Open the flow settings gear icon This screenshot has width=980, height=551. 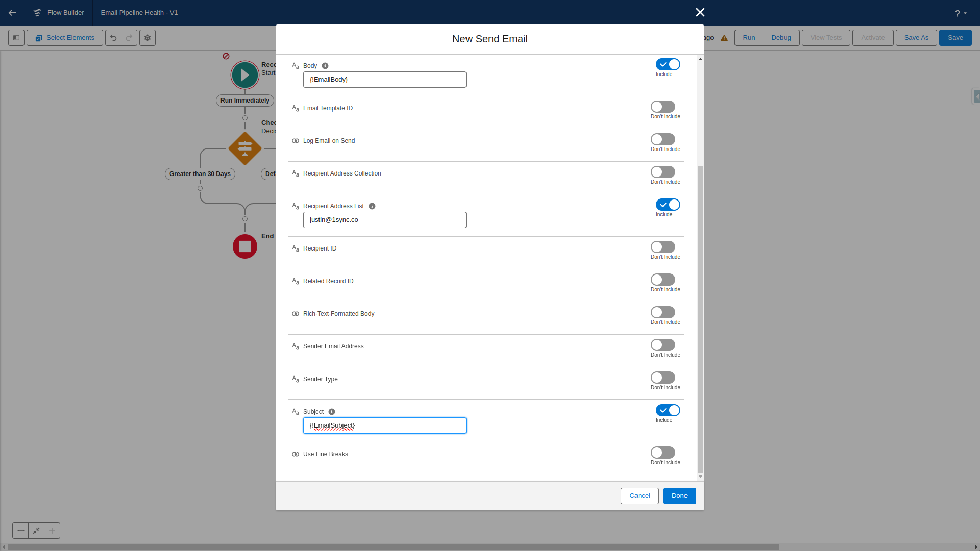[147, 37]
